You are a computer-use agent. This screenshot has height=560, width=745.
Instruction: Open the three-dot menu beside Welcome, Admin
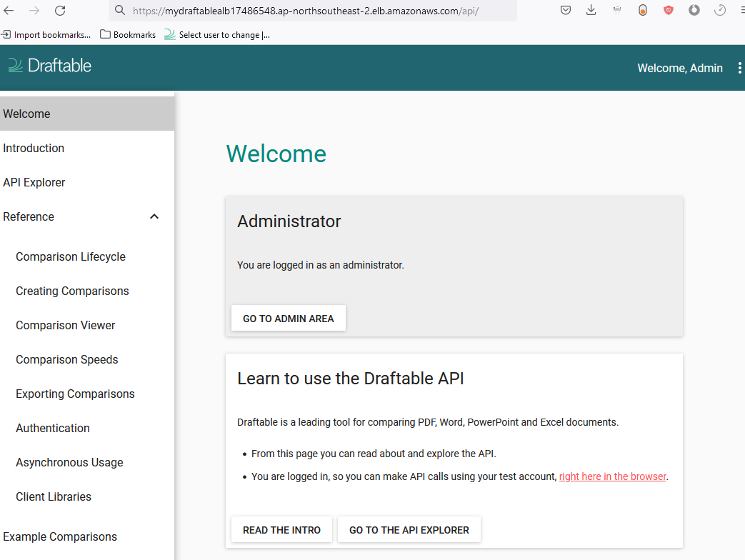pos(739,68)
